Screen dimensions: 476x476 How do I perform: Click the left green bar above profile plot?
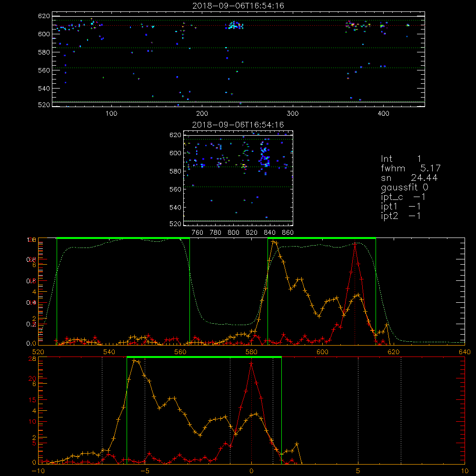click(x=123, y=238)
